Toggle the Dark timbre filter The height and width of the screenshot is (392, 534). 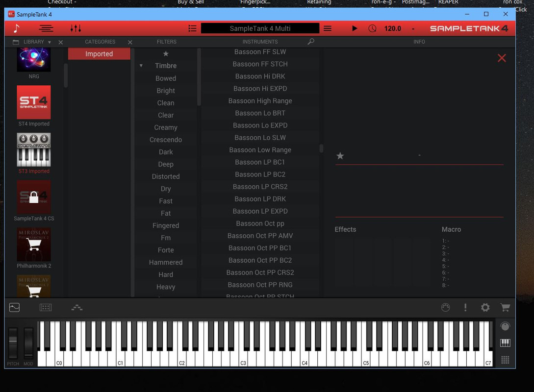[x=166, y=152]
